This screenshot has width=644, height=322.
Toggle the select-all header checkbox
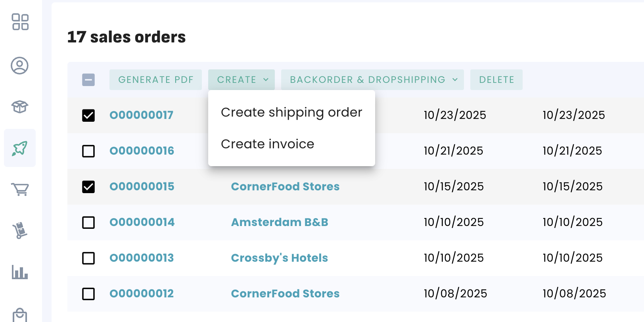click(88, 80)
